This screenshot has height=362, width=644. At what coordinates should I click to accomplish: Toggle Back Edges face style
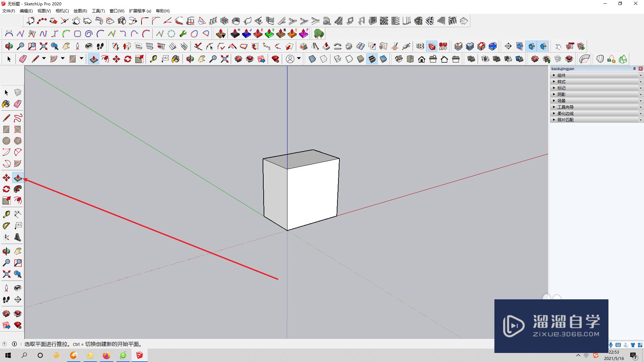[324, 59]
